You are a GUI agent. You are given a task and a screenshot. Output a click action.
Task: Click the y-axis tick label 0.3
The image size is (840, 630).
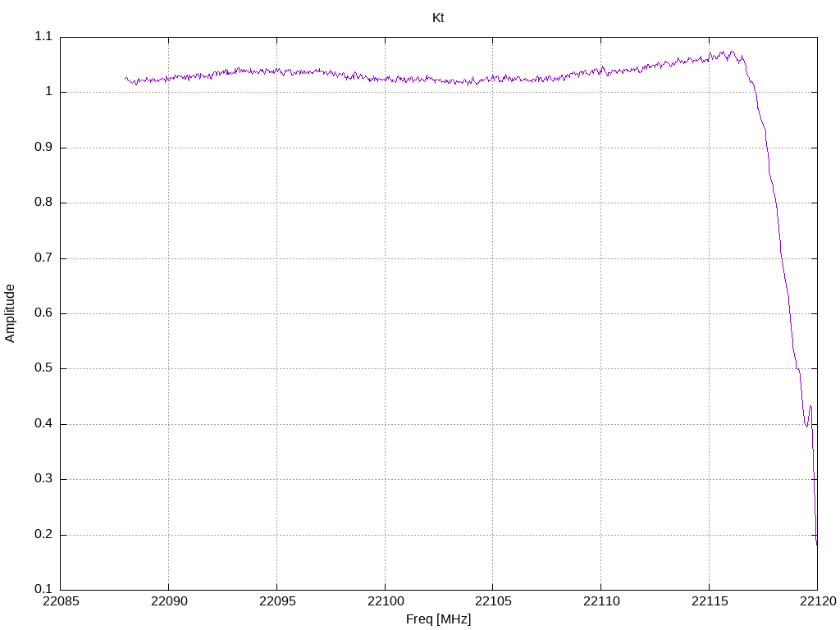click(x=44, y=479)
